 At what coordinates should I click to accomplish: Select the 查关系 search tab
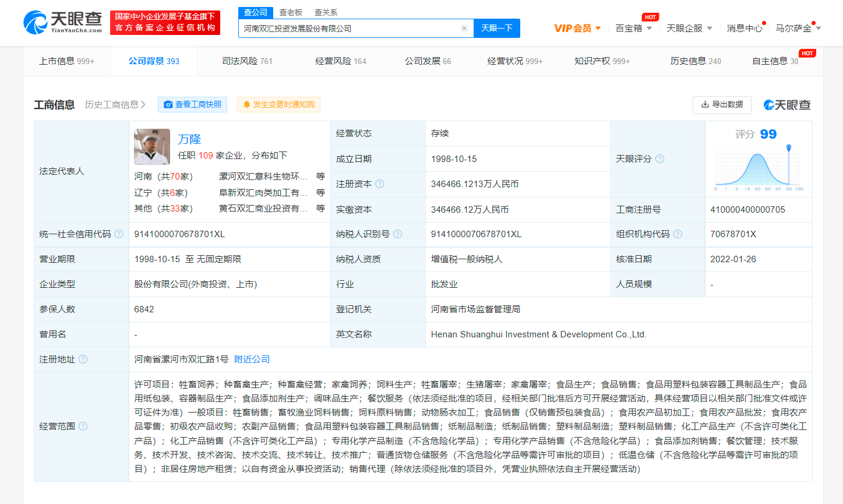[326, 12]
